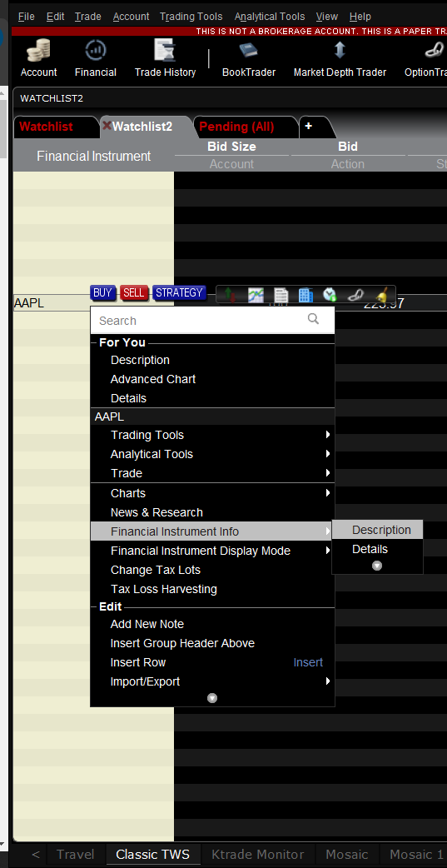447x868 pixels.
Task: Open the Market Depth Trader icon
Action: (340, 58)
